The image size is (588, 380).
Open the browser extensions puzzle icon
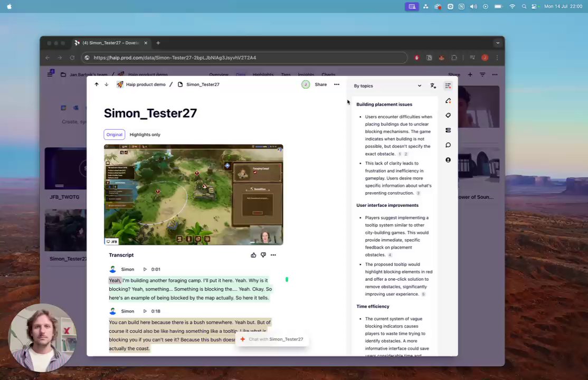click(454, 58)
